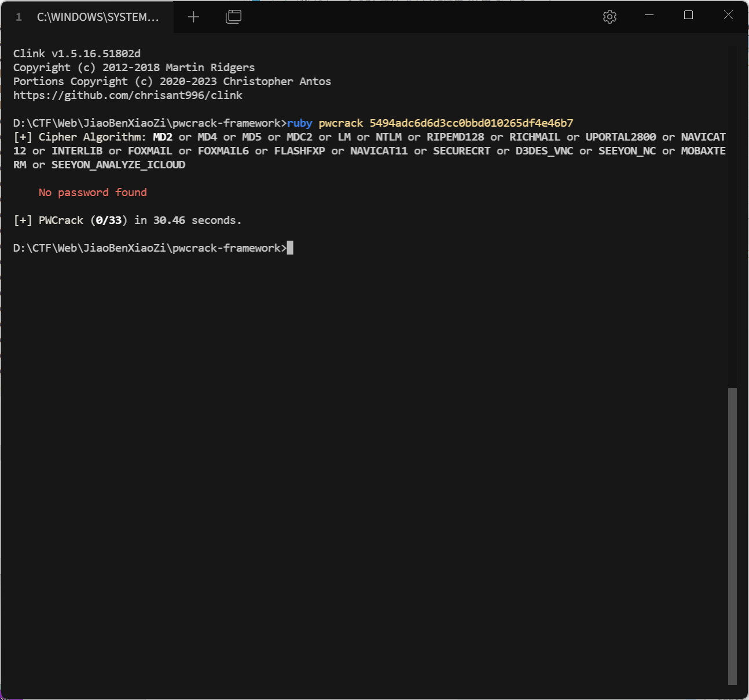Click 'SECURECRT' in algorithm list
The width and height of the screenshot is (749, 700).
pyautogui.click(x=462, y=150)
